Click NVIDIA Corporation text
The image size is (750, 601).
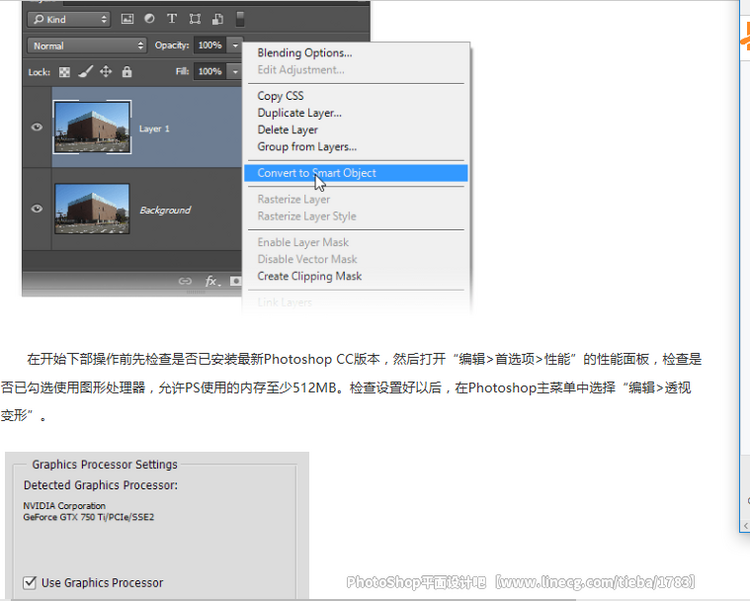coord(64,506)
